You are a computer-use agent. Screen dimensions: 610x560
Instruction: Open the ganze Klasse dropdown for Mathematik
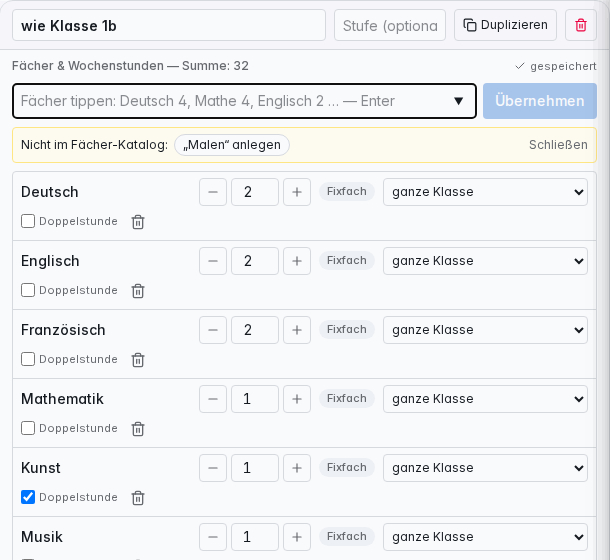pos(485,399)
